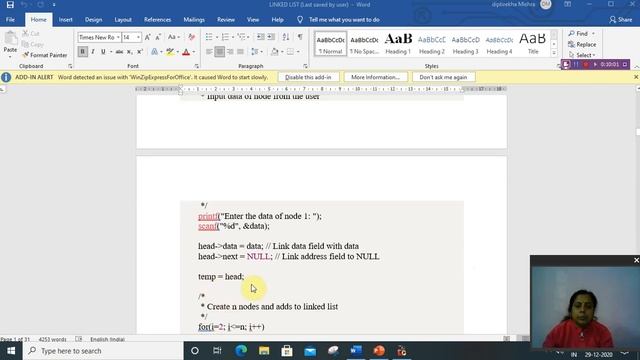Decrease paragraph indent
Screen dimensions: 640x360
(x=260, y=37)
